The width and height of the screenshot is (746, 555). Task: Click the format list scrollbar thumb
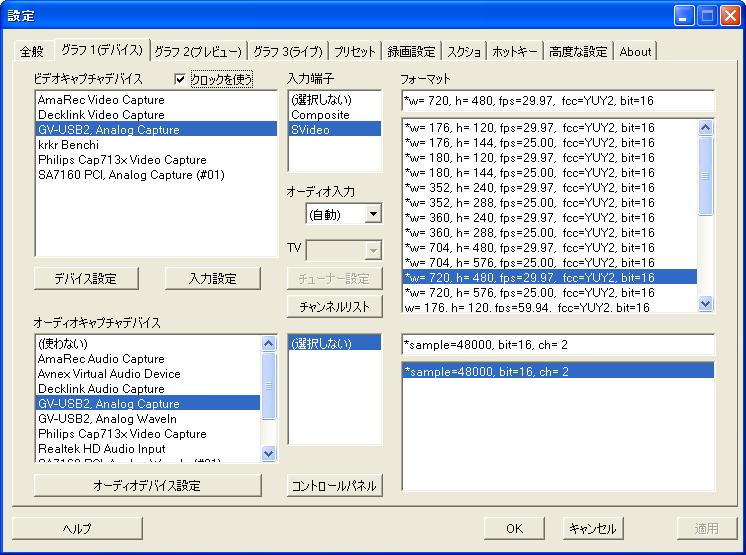(x=706, y=175)
